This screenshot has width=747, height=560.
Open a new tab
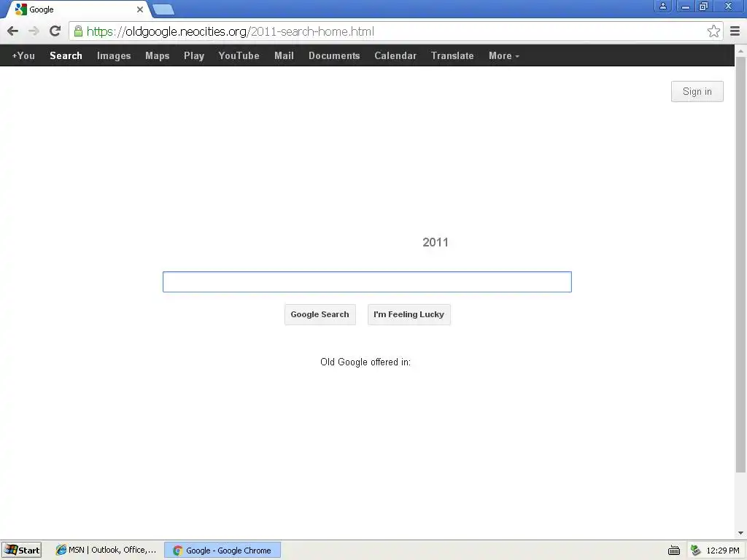[x=163, y=9]
